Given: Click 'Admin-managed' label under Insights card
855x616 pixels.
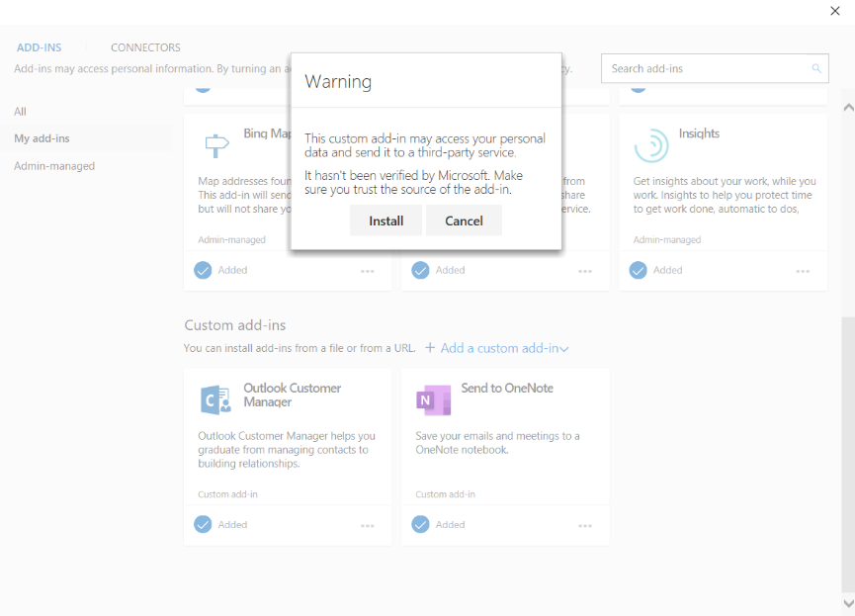Looking at the screenshot, I should click(x=667, y=239).
